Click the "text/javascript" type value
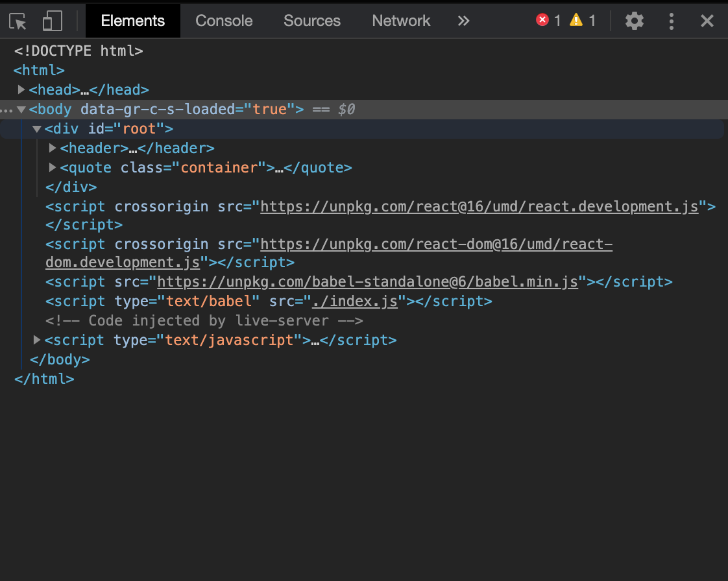This screenshot has width=728, height=581. coord(229,340)
